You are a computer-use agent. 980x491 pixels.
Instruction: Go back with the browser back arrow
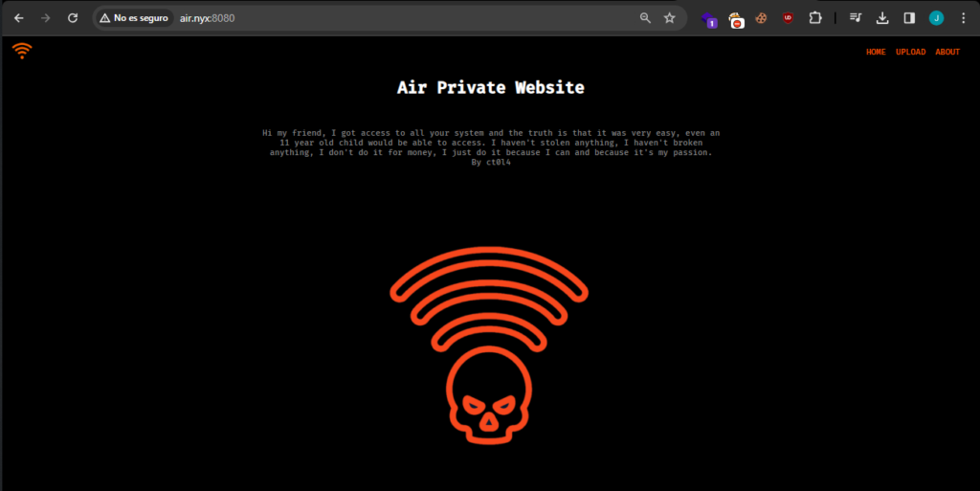click(19, 18)
